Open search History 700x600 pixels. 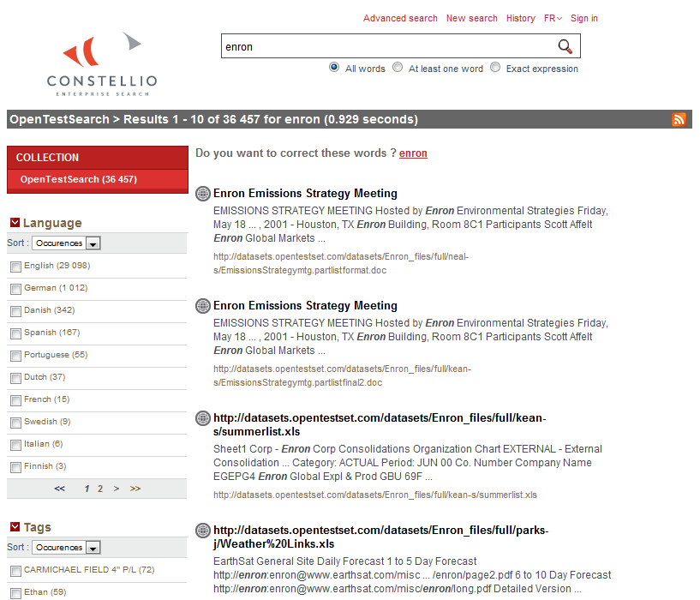click(521, 18)
